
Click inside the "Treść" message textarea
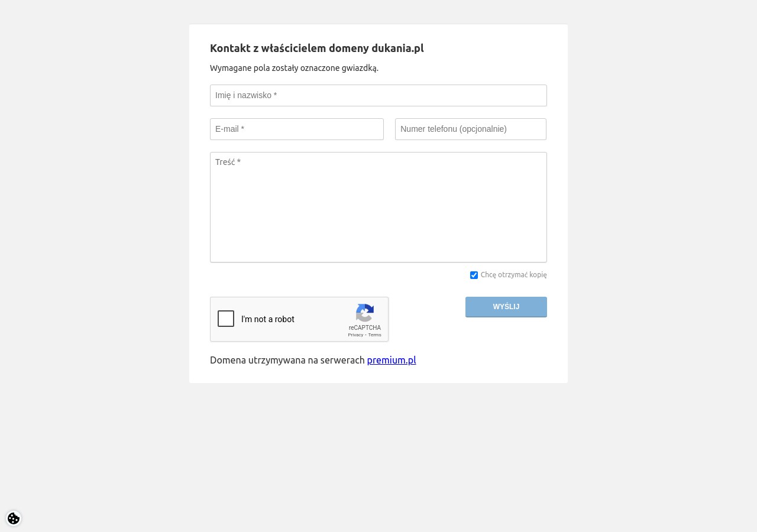(378, 207)
